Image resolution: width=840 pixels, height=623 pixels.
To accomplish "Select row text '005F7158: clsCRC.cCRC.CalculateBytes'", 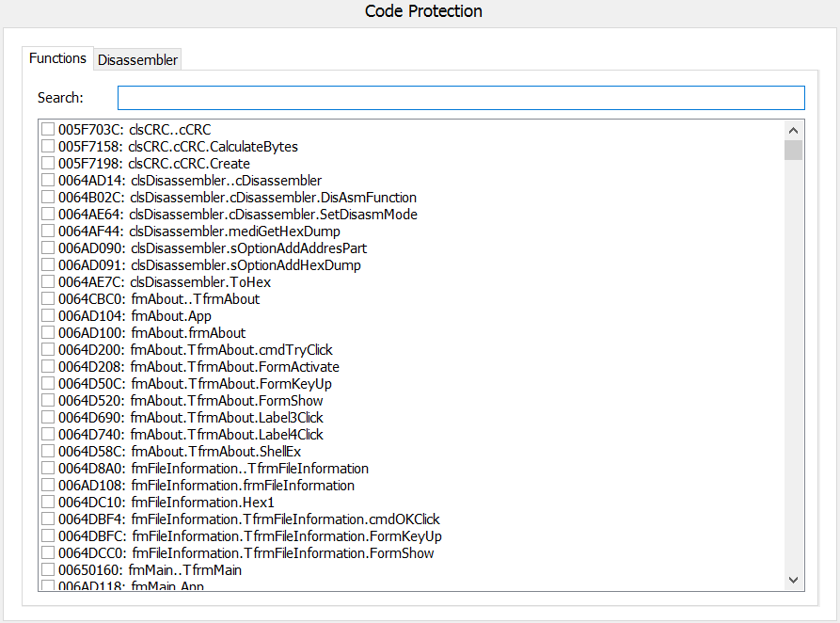I will coord(178,147).
